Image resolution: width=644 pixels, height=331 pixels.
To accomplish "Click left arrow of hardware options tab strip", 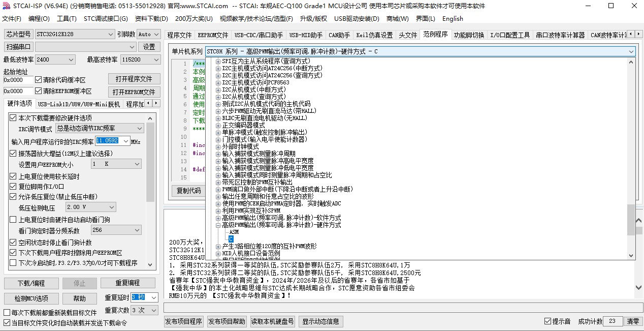I will tap(149, 103).
